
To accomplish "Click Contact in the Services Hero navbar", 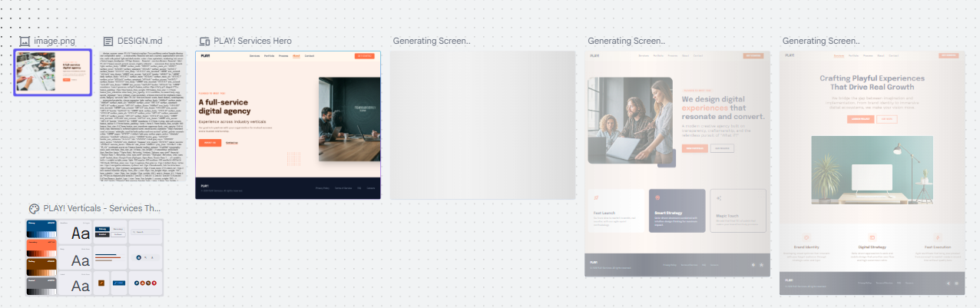I will [x=310, y=56].
